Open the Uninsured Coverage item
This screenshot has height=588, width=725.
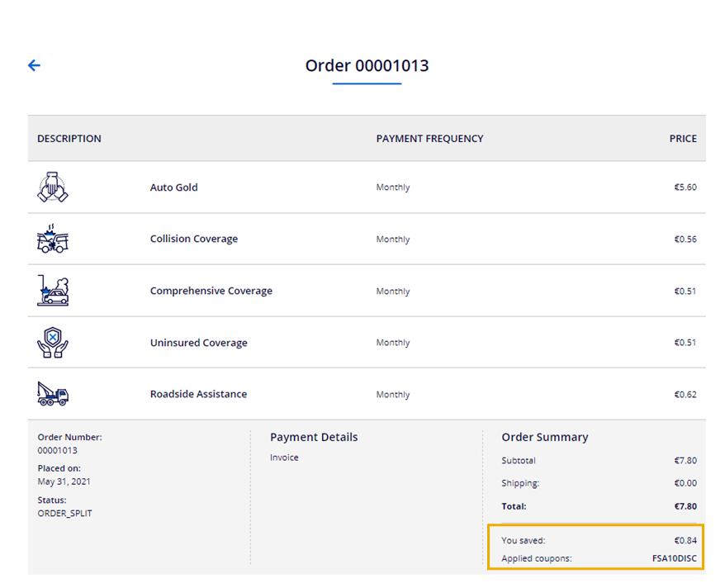pos(198,343)
